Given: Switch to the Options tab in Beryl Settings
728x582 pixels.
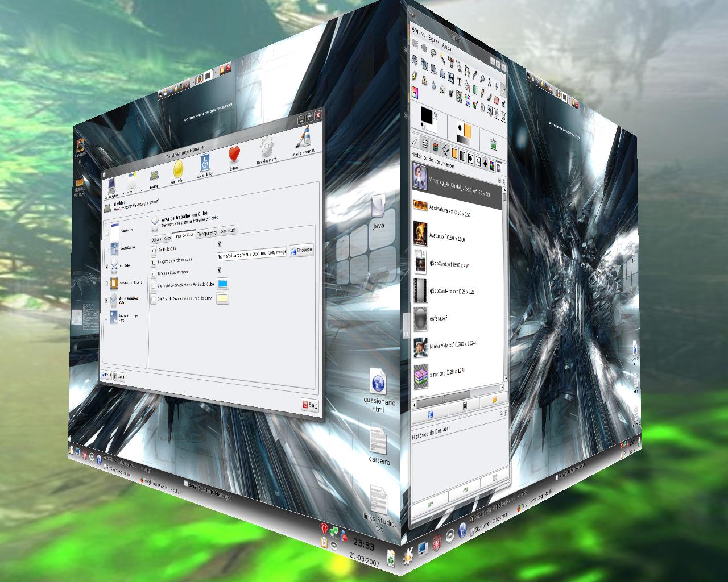Looking at the screenshot, I should (x=156, y=239).
